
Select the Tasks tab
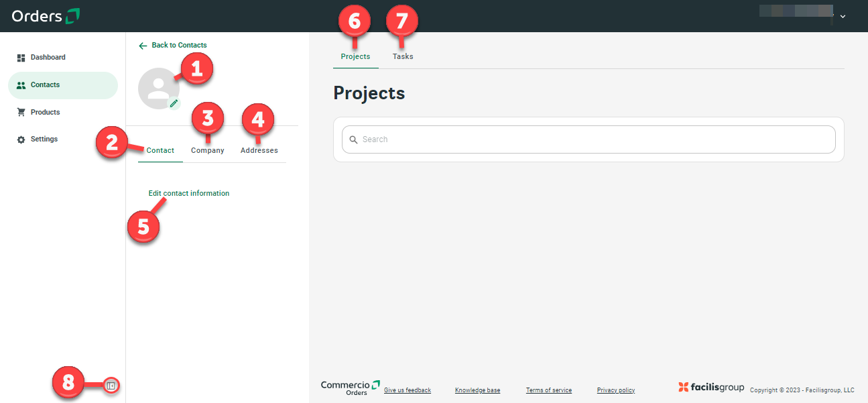[403, 56]
